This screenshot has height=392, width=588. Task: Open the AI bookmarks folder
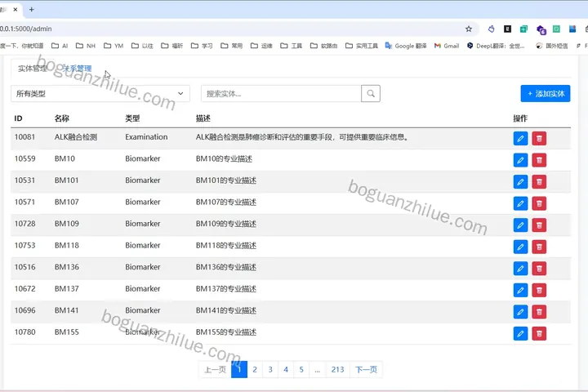coord(60,46)
